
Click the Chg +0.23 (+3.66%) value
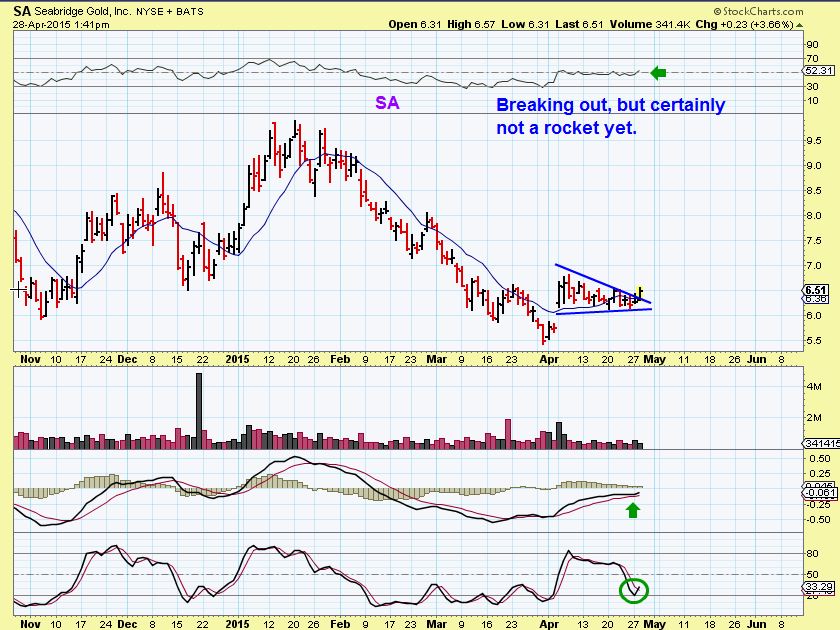click(745, 25)
